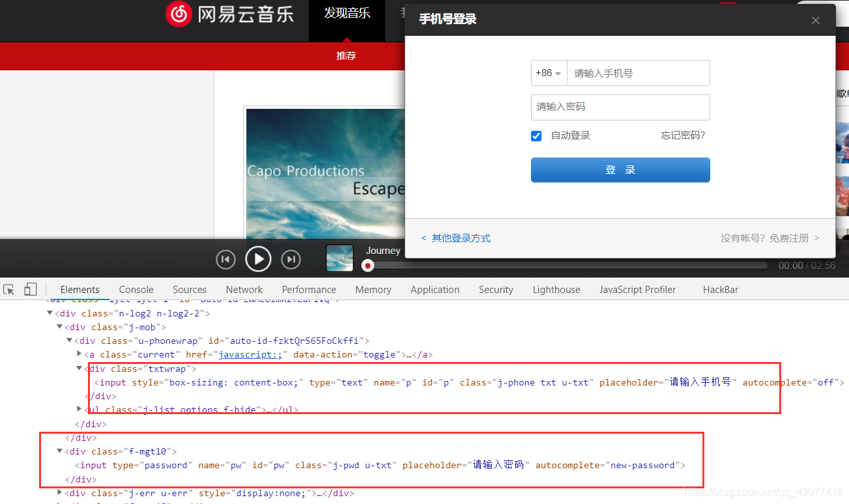This screenshot has width=849, height=504.
Task: Click the javascript:; href link in DOM
Action: (250, 355)
